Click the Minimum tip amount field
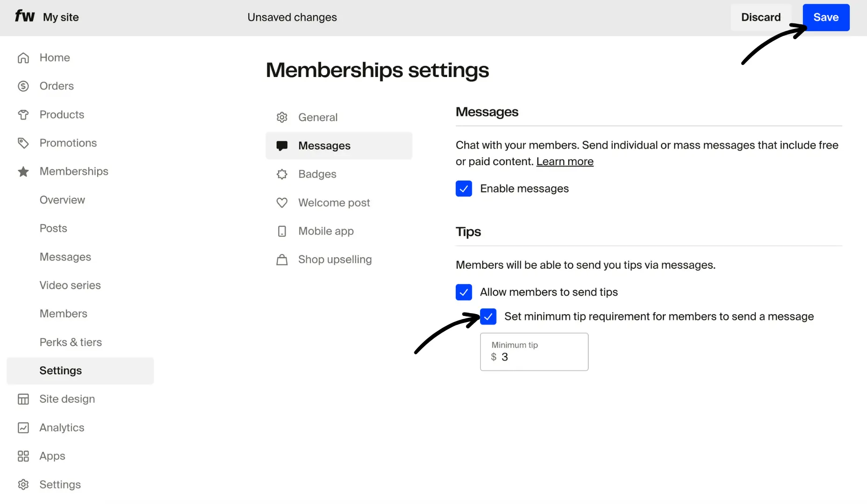The height and width of the screenshot is (504, 867). 534,357
